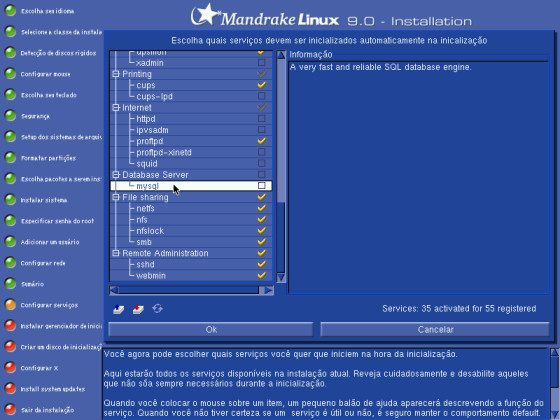Image resolution: width=560 pixels, height=420 pixels.
Task: Click green ball beside Segurança
Action: (10, 116)
